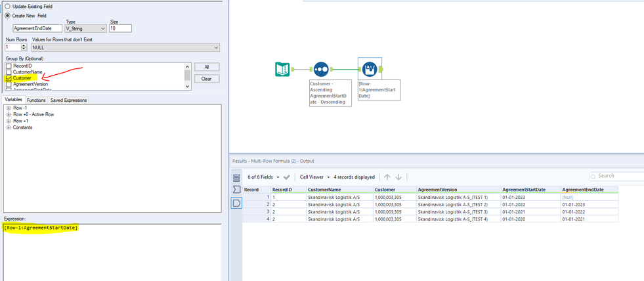Switch to the Variables tab
This screenshot has height=281, width=644.
13,100
